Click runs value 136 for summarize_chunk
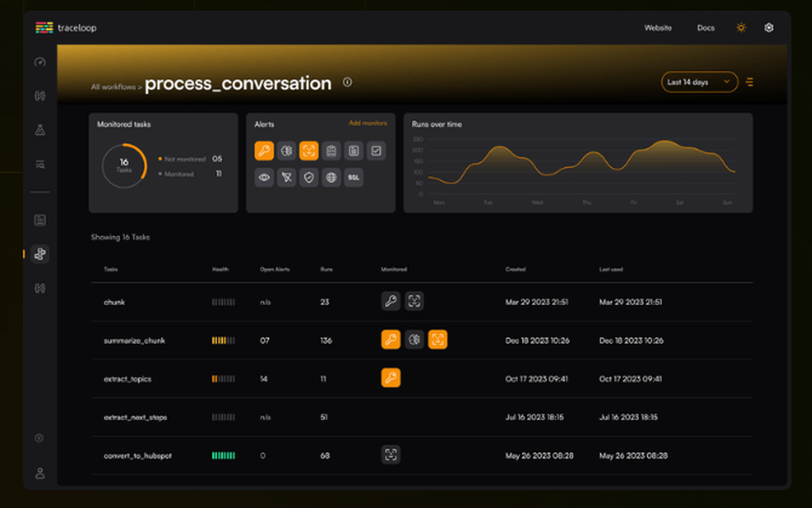Screen dimensions: 812x508 tap(326, 340)
